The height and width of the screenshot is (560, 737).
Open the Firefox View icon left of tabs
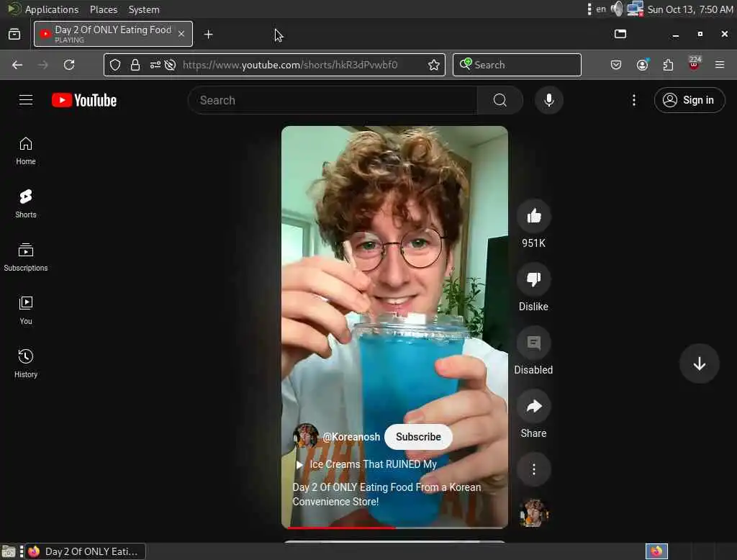pos(14,34)
